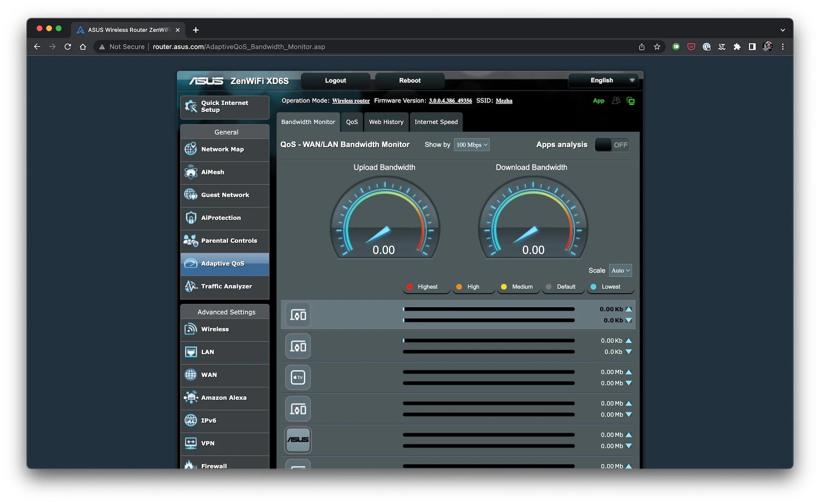This screenshot has width=820, height=504.
Task: Open the Wireless settings icon
Action: click(190, 329)
